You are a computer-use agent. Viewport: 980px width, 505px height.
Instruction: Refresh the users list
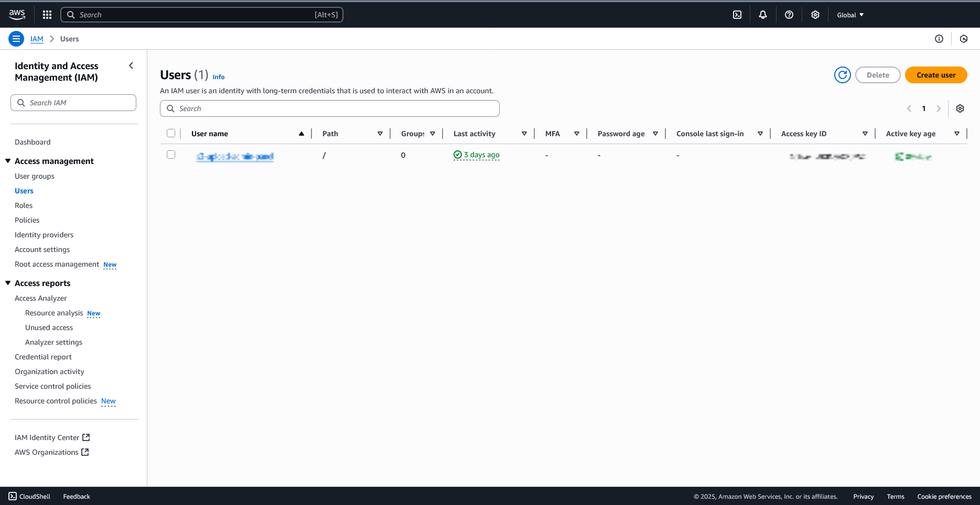tap(842, 75)
